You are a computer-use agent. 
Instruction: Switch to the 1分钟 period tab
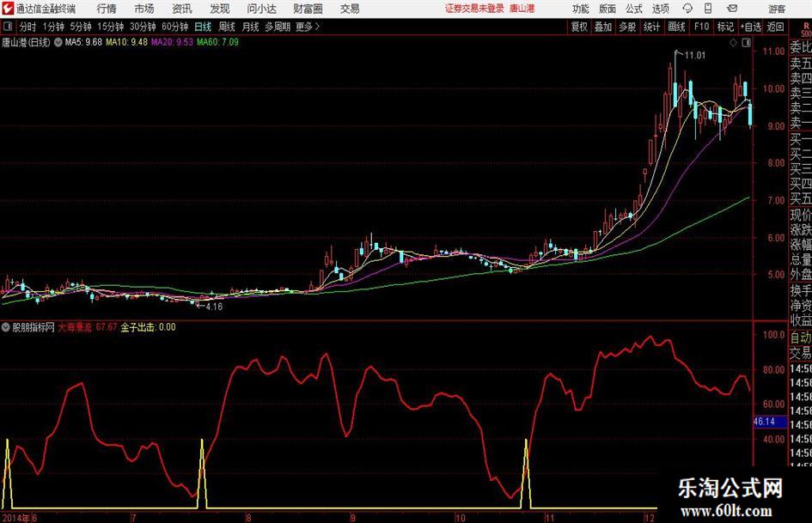coord(53,27)
